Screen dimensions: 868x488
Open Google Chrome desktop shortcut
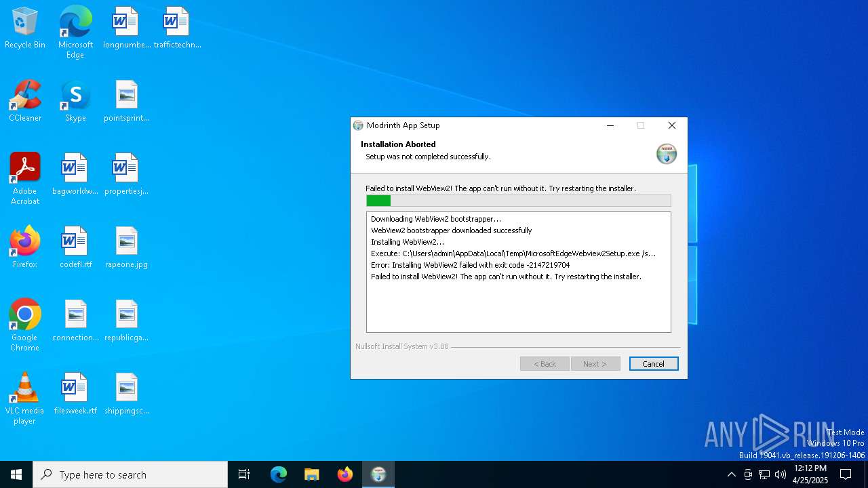point(25,325)
